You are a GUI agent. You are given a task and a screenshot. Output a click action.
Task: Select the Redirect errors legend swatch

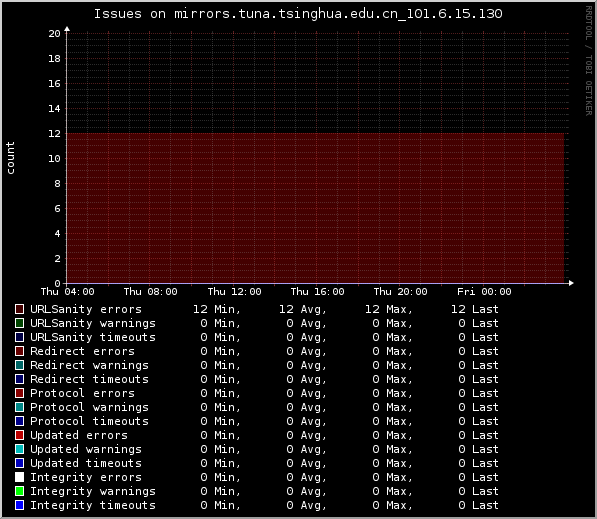pos(19,351)
